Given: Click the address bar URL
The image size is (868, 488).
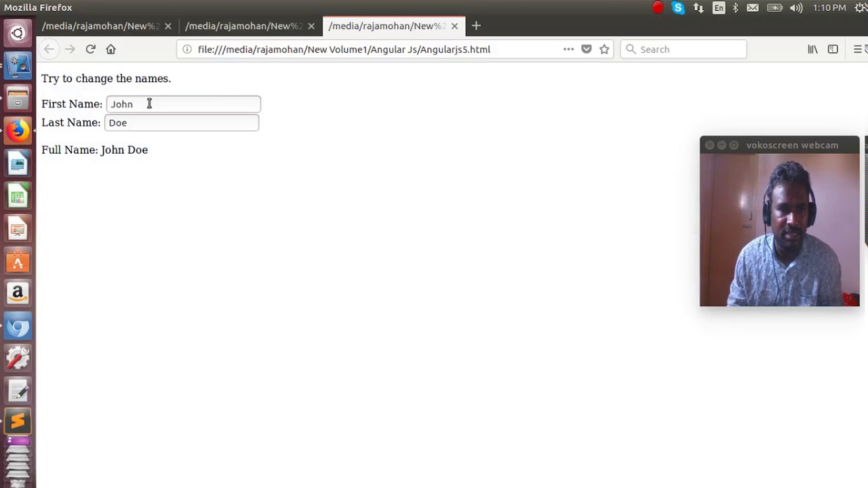Looking at the screenshot, I should (x=344, y=49).
